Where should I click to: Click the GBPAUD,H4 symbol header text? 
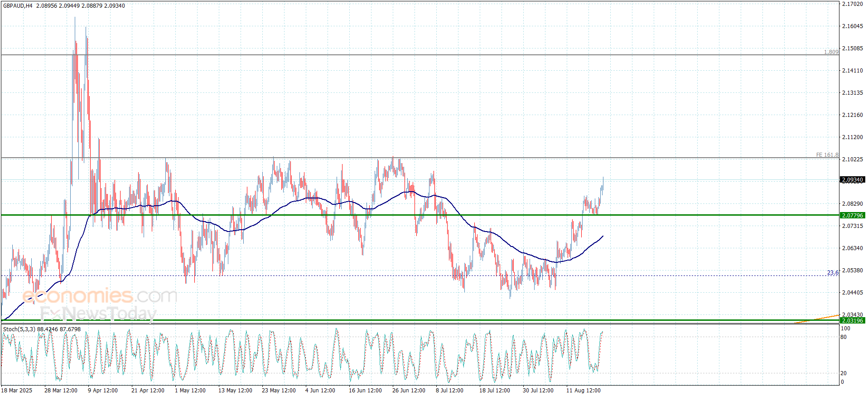18,6
